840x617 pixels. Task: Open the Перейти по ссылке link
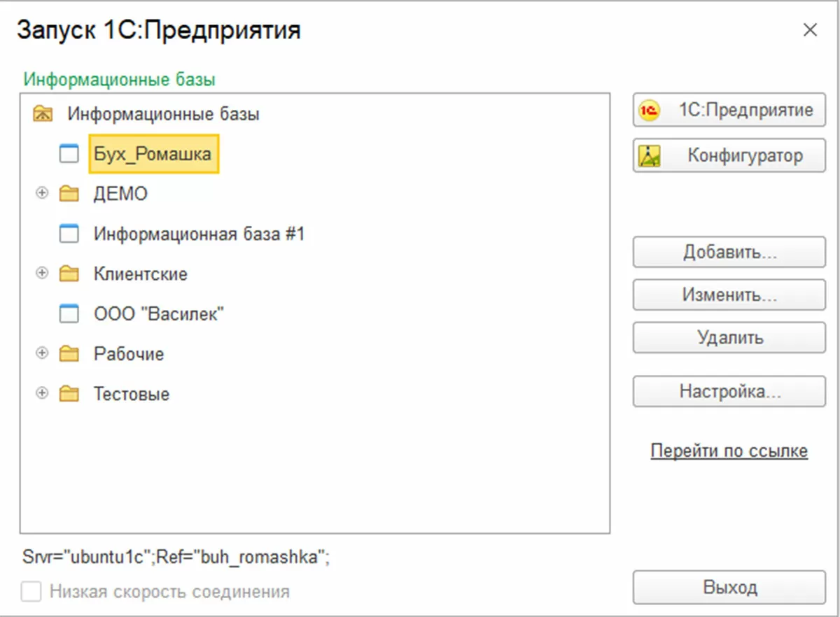tap(729, 451)
